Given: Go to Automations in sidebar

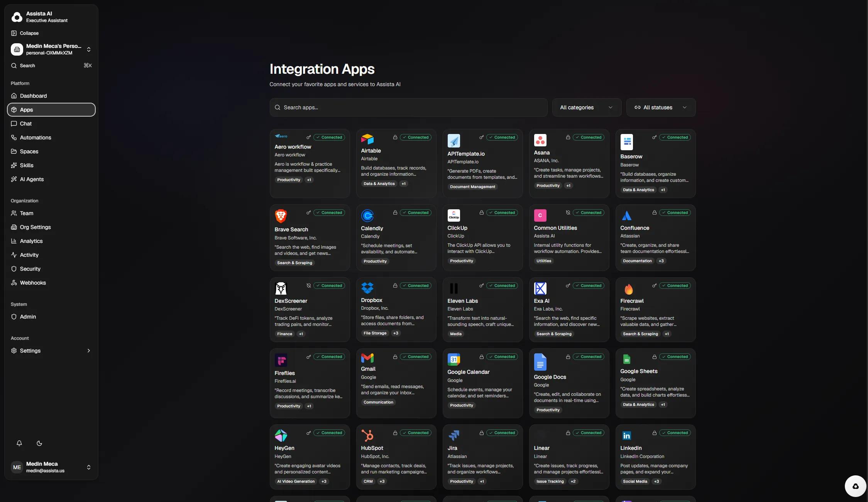Looking at the screenshot, I should (35, 137).
